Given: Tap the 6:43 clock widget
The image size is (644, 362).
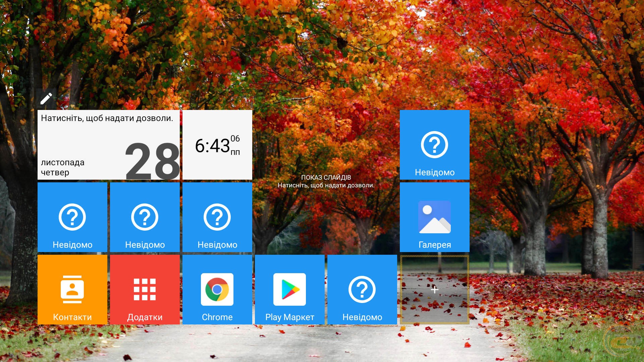Looking at the screenshot, I should (x=217, y=145).
